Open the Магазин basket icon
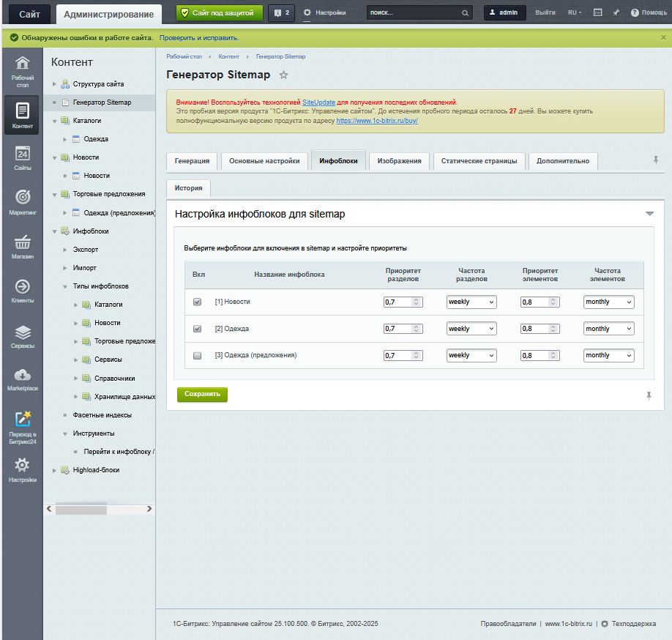This screenshot has width=672, height=640. (22, 242)
